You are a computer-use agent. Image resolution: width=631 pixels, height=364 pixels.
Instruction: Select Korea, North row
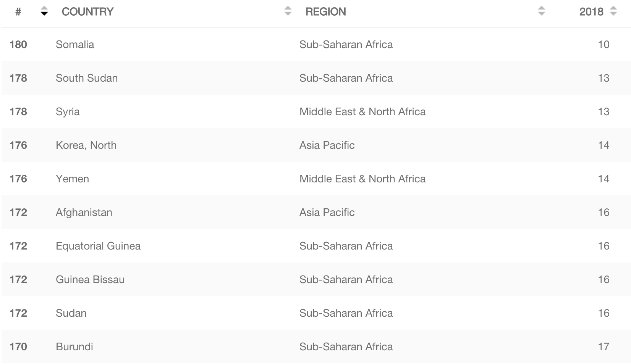click(316, 145)
